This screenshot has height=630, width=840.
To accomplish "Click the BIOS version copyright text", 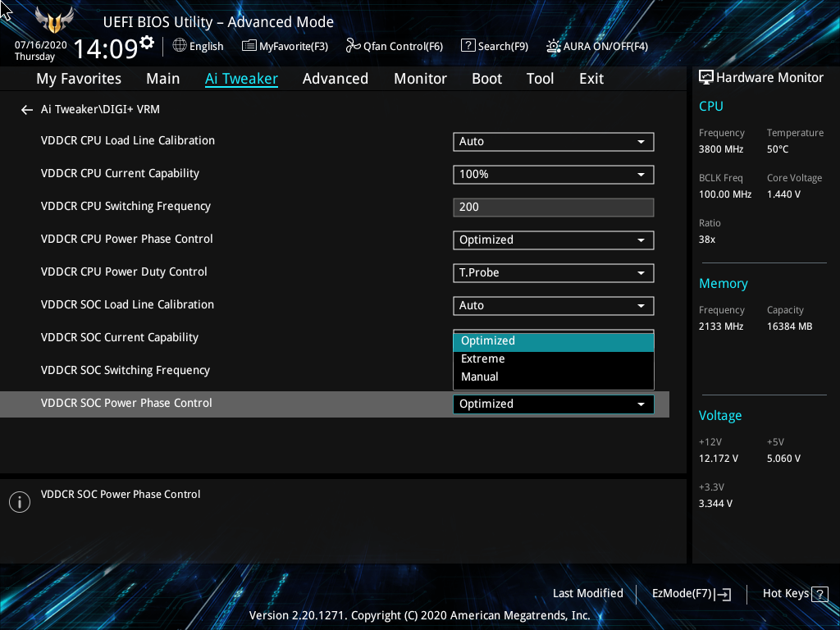I will [x=419, y=615].
